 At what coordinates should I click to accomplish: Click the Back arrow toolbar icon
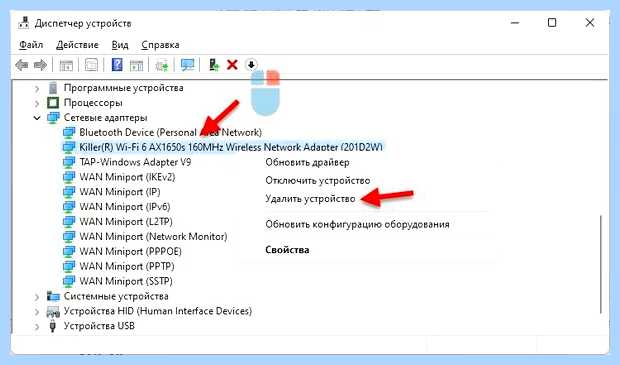tap(22, 64)
